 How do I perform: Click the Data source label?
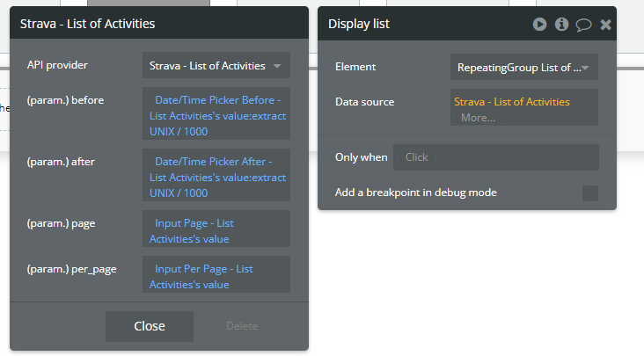[x=364, y=102]
